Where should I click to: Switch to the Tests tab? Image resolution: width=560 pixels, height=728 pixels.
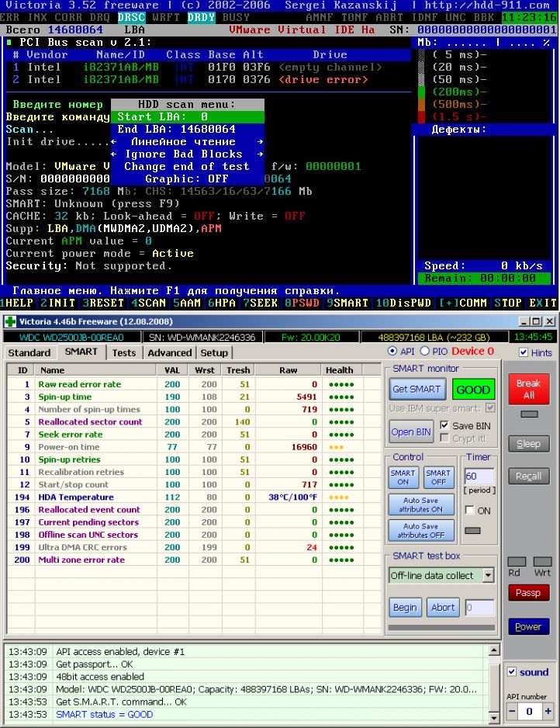click(x=124, y=353)
